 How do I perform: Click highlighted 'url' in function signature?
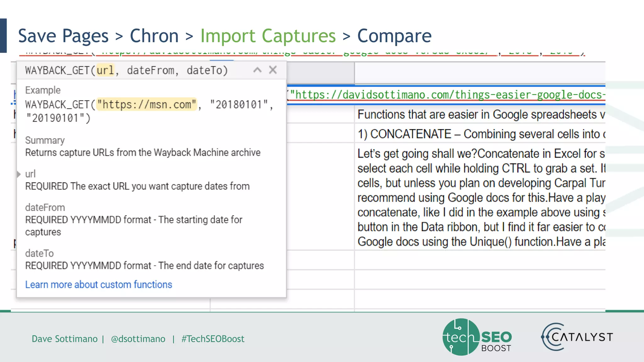pos(105,70)
